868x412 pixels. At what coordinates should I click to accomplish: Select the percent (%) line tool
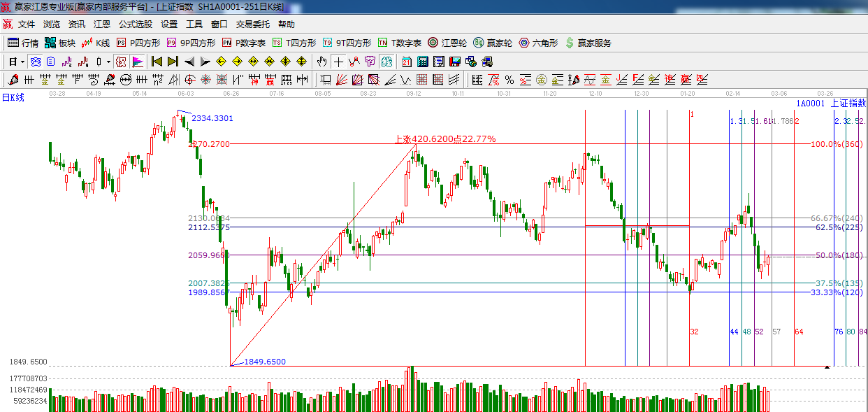coord(509,79)
